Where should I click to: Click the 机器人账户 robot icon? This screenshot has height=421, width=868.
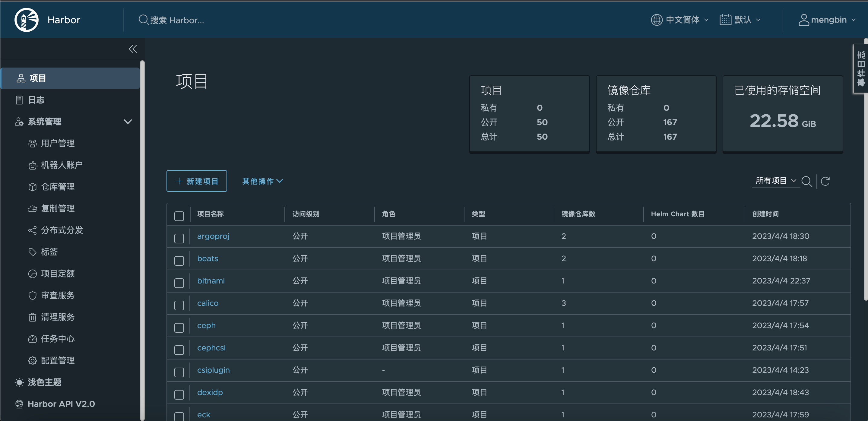point(32,165)
